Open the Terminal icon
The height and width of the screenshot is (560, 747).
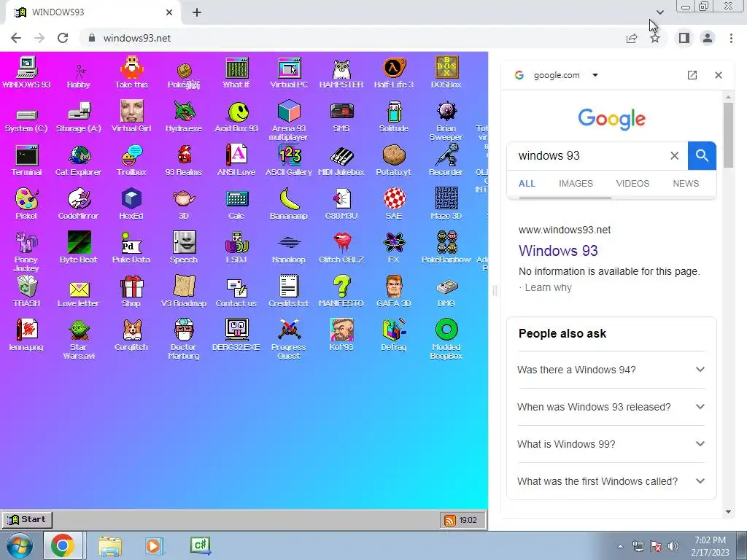pos(26,160)
